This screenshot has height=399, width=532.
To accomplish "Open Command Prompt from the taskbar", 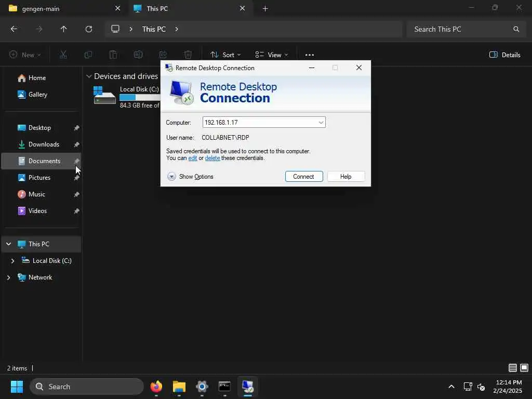I will click(x=224, y=387).
